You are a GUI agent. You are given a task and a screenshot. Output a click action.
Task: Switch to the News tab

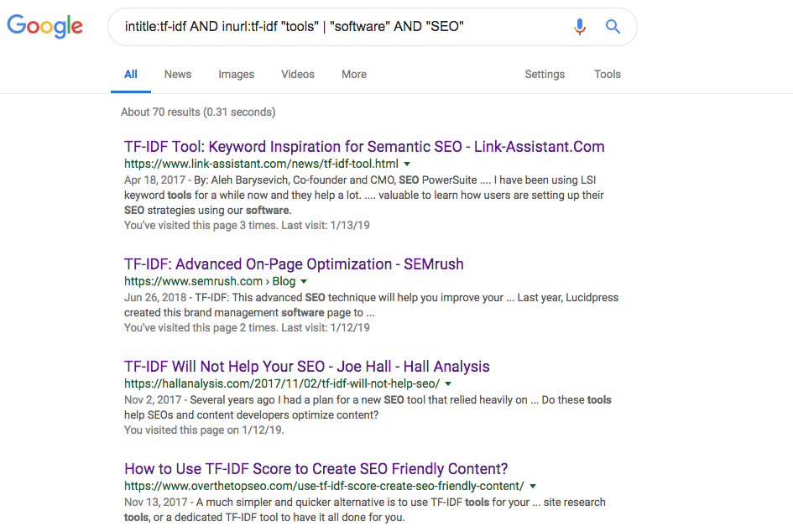click(178, 74)
